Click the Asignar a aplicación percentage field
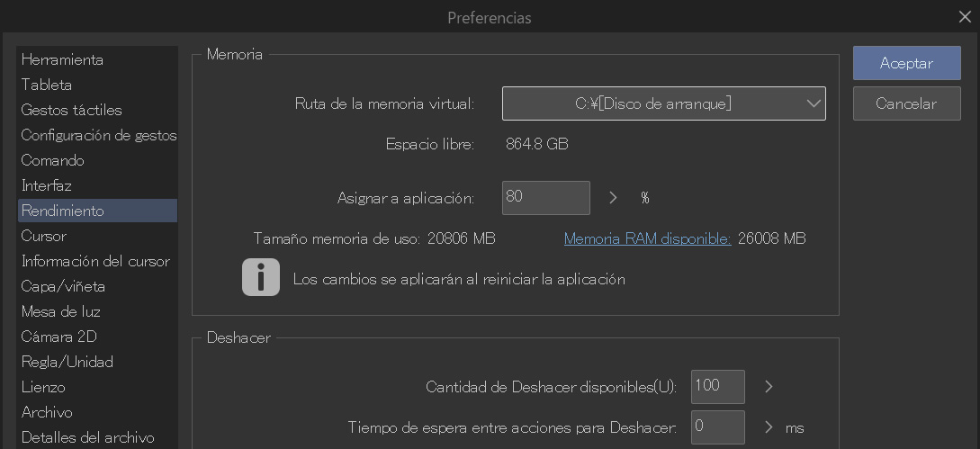This screenshot has height=449, width=980. [545, 198]
